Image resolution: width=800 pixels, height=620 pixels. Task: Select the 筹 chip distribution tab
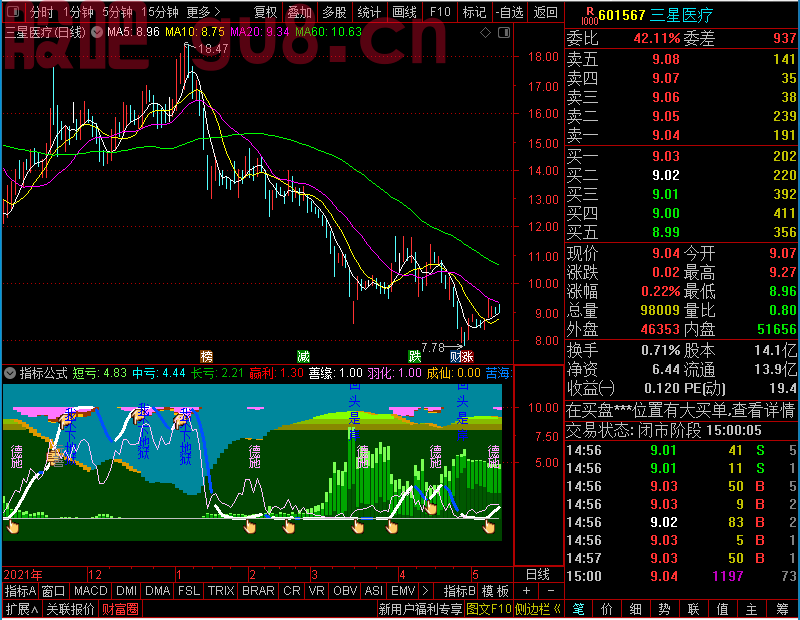click(x=783, y=609)
